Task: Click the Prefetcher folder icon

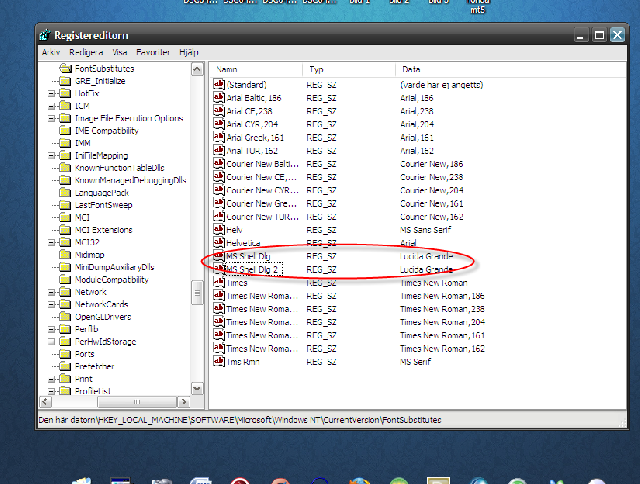Action: coord(65,366)
